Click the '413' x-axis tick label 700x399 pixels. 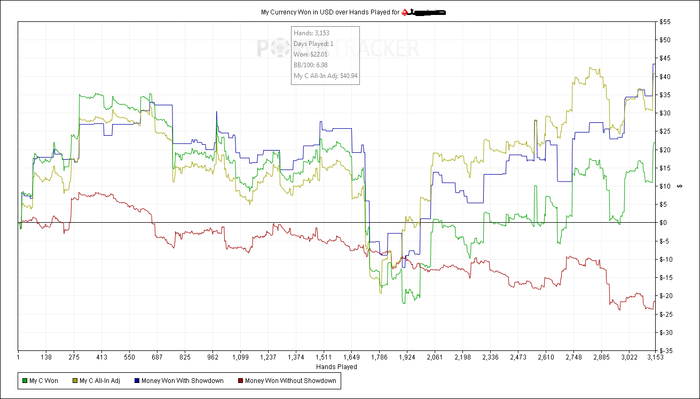tap(101, 357)
